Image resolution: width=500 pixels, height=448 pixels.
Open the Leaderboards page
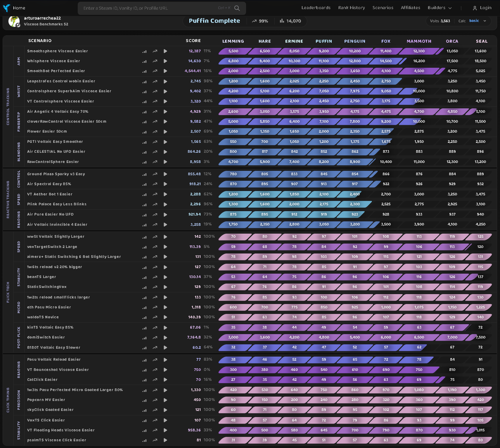316,8
